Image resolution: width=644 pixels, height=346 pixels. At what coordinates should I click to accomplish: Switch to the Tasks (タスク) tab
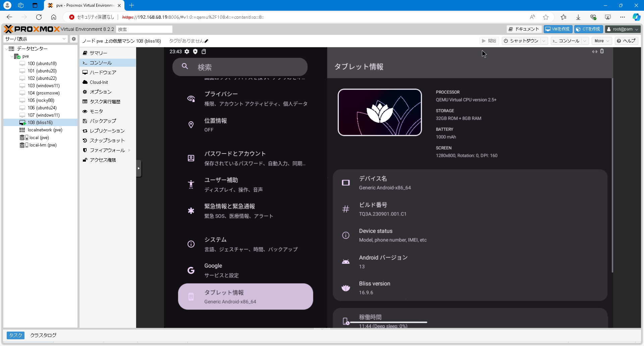pyautogui.click(x=15, y=335)
